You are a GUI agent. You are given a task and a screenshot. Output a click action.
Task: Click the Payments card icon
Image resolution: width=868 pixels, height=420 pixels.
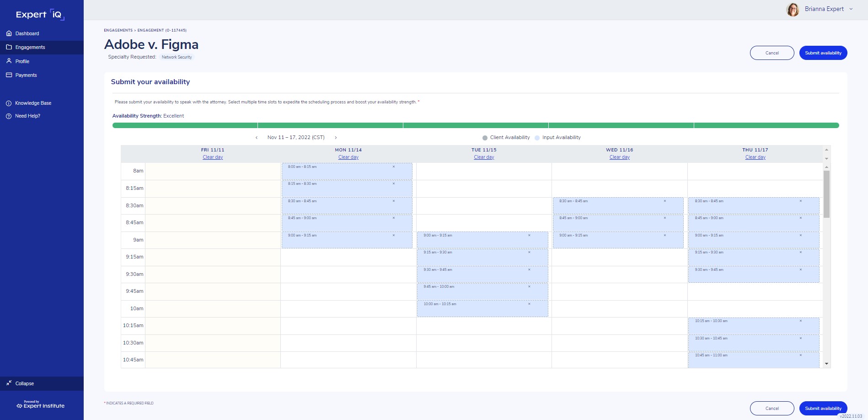pyautogui.click(x=9, y=75)
